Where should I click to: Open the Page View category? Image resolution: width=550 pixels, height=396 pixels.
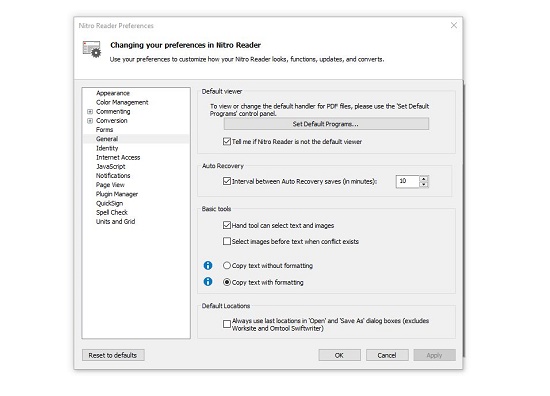click(x=110, y=185)
